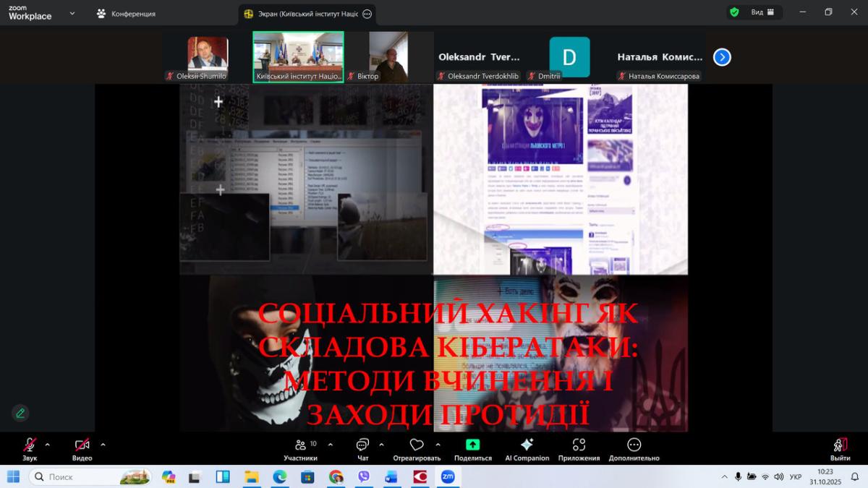This screenshot has width=868, height=488.
Task: Open the Отреагировать reactions menu
Action: pyautogui.click(x=417, y=449)
